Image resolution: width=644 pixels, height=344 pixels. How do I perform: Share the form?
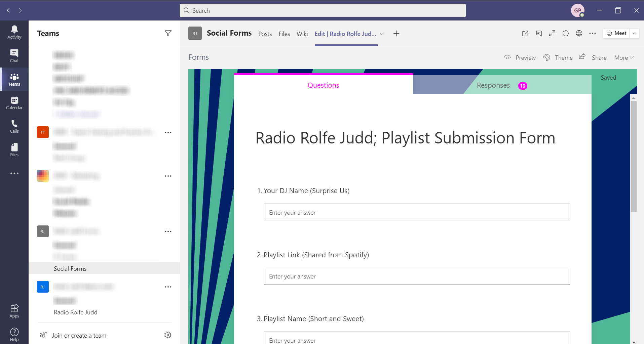pyautogui.click(x=593, y=57)
